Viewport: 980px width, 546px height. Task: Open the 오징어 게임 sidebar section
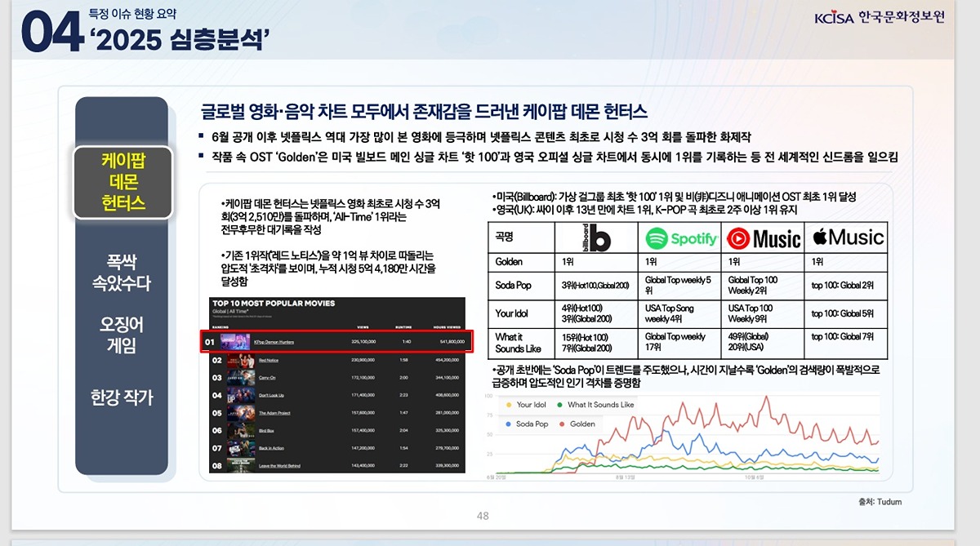[x=122, y=335]
